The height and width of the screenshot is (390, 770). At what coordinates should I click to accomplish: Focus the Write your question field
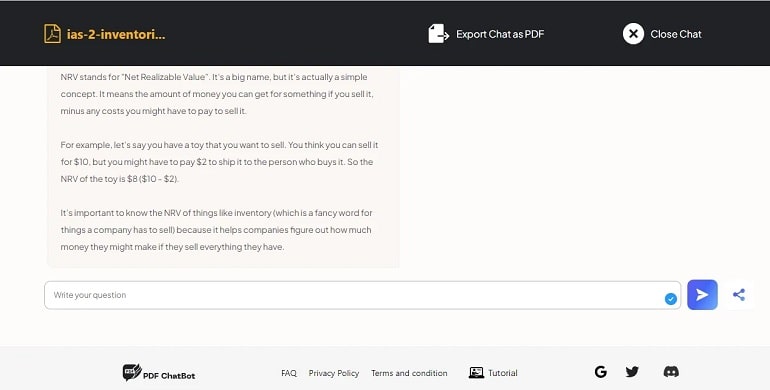362,295
